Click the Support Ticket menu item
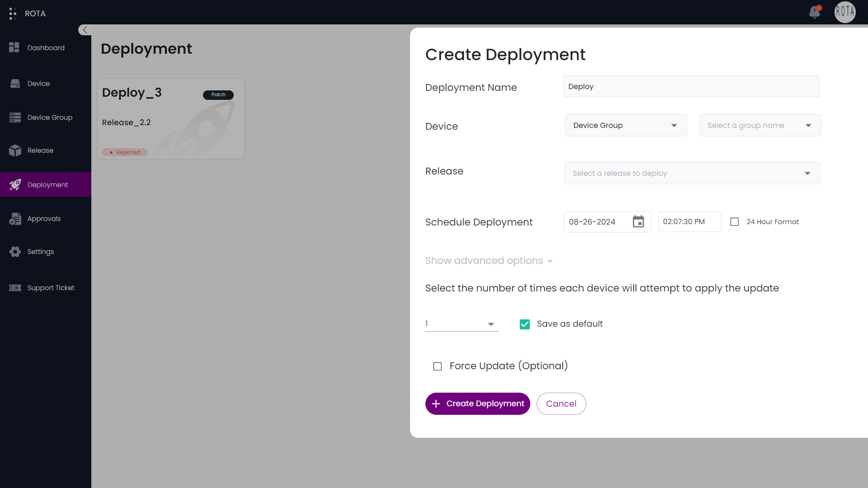 pos(51,288)
